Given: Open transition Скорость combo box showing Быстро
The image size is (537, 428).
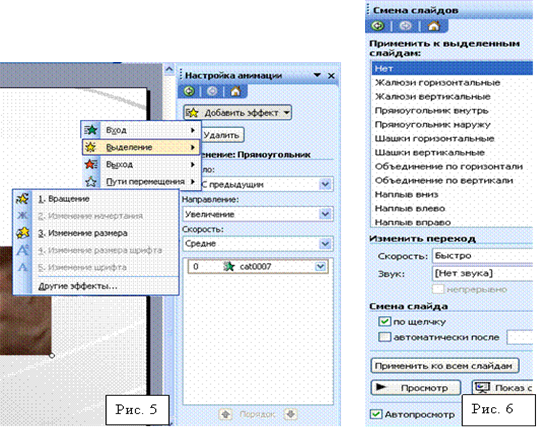Looking at the screenshot, I should click(483, 256).
